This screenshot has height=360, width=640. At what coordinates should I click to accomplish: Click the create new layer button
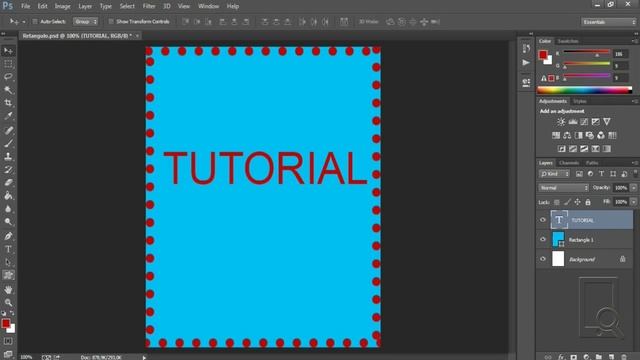pos(611,357)
